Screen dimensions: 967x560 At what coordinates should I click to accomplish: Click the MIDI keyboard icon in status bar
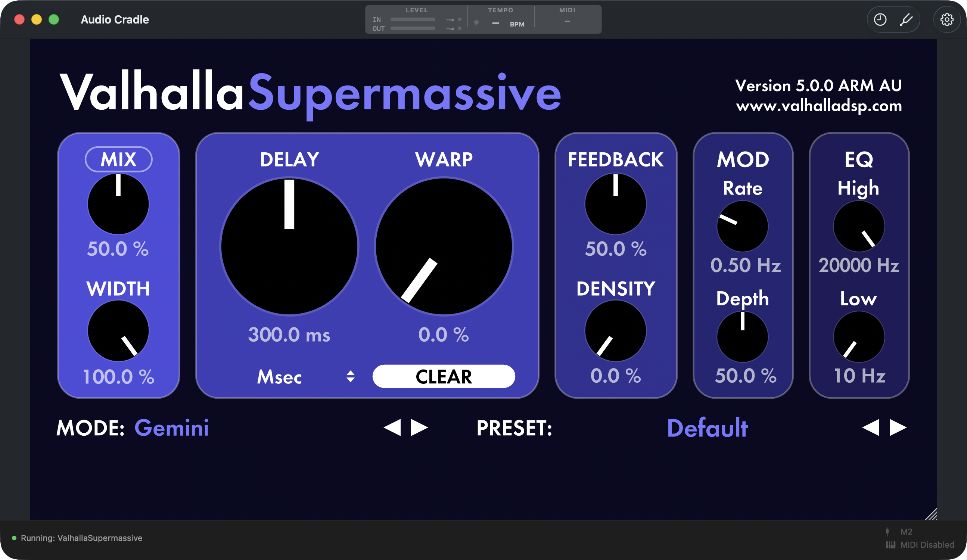tap(890, 545)
